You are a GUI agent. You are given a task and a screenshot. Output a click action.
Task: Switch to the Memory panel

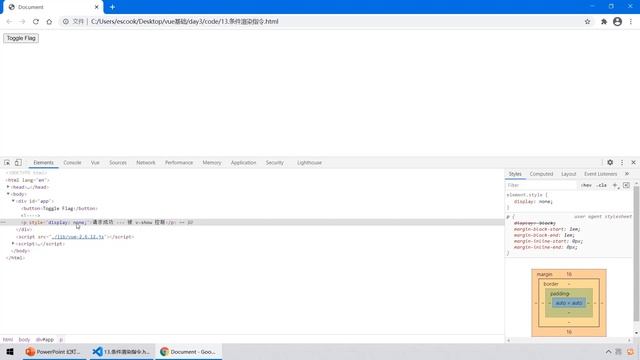211,162
